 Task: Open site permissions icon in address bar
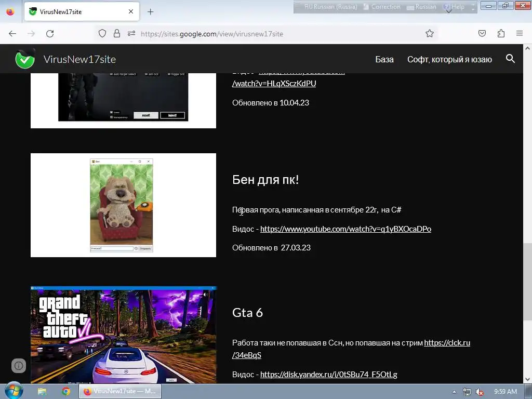131,33
